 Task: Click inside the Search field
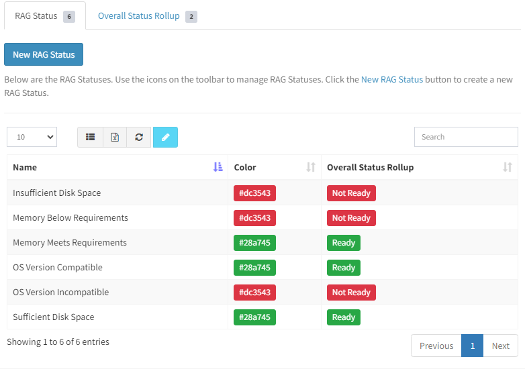tap(466, 137)
